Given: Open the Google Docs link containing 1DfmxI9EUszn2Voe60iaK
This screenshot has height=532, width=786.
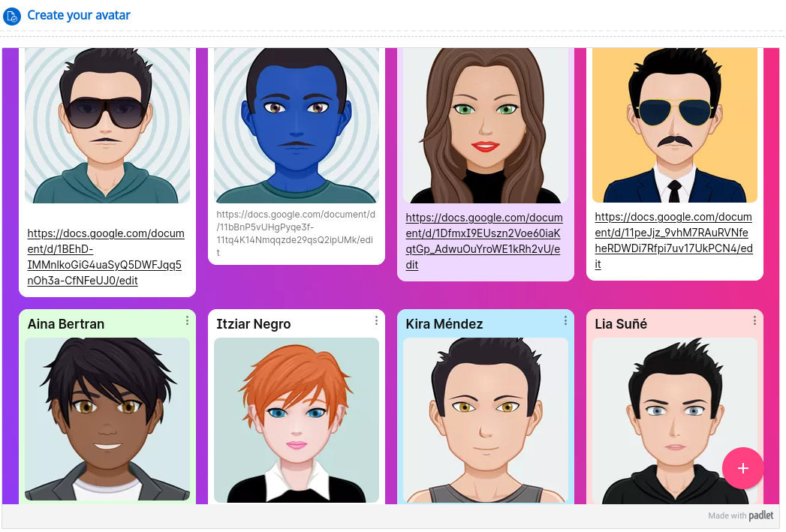Looking at the screenshot, I should point(483,241).
